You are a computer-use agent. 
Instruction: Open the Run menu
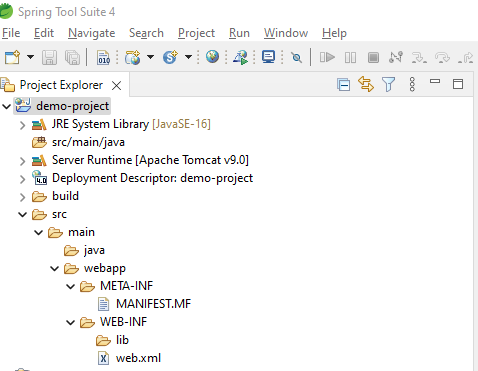pos(239,33)
